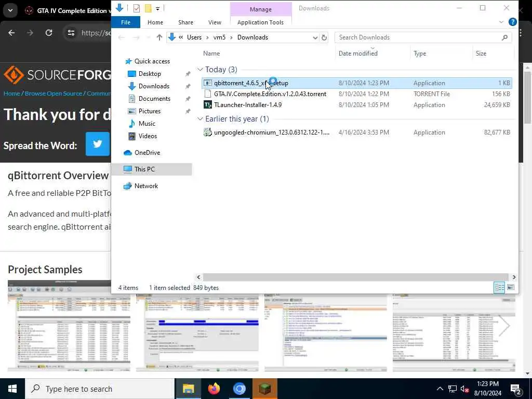Open the Minecraft block taskbar icon
This screenshot has height=399, width=532.
tap(264, 389)
